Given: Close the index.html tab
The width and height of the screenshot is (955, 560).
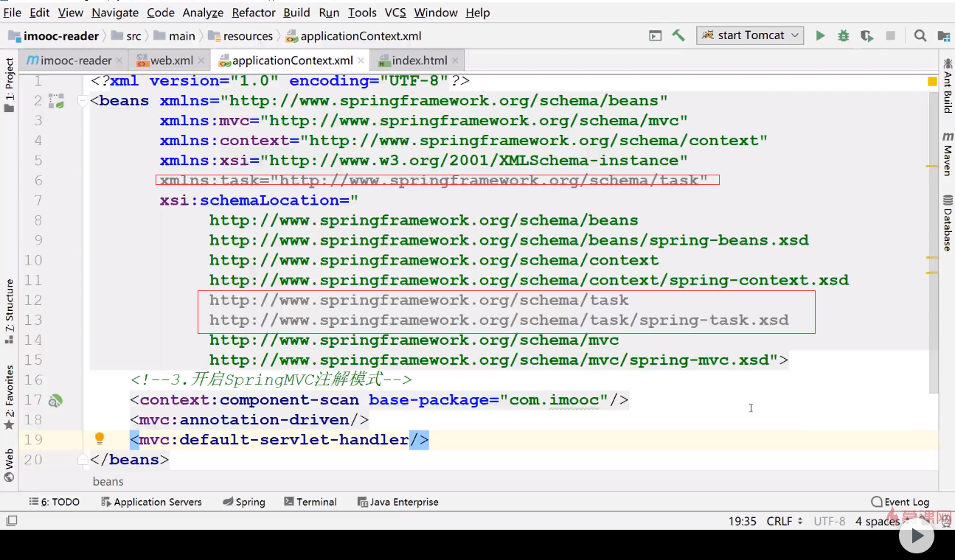Looking at the screenshot, I should tap(455, 61).
